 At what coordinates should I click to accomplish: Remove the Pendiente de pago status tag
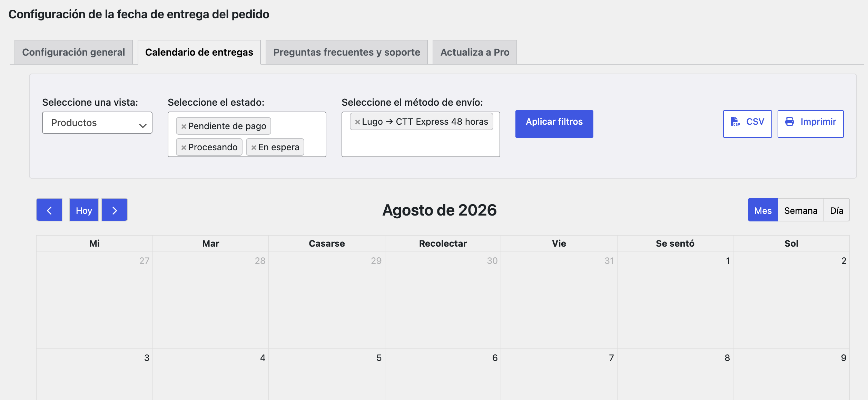pos(184,126)
